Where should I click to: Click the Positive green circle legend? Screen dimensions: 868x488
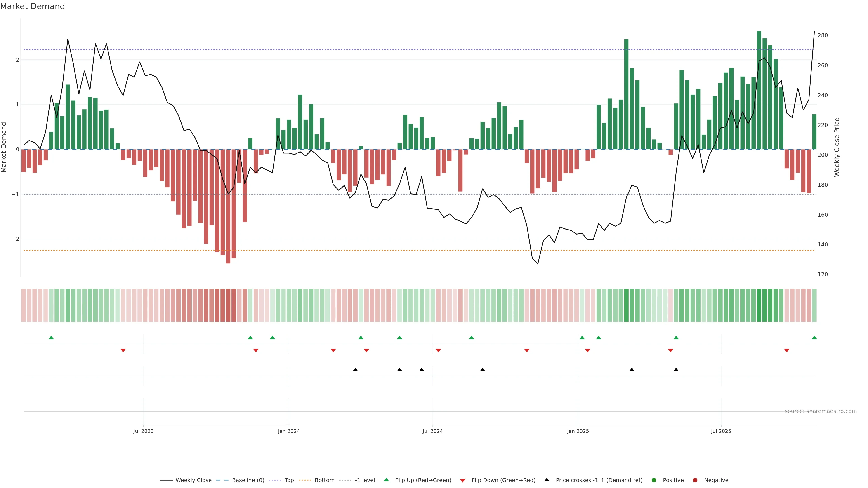click(654, 480)
